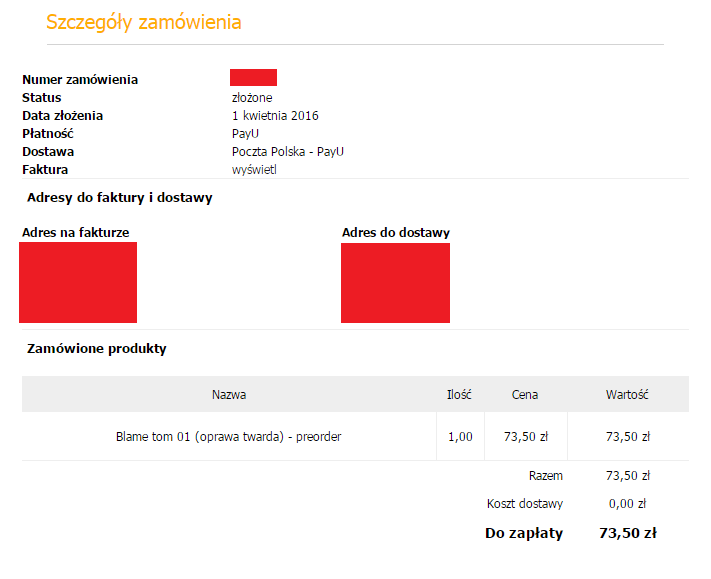The image size is (711, 579).
Task: Click the 'wyświetl' invoice link
Action: click(x=254, y=169)
